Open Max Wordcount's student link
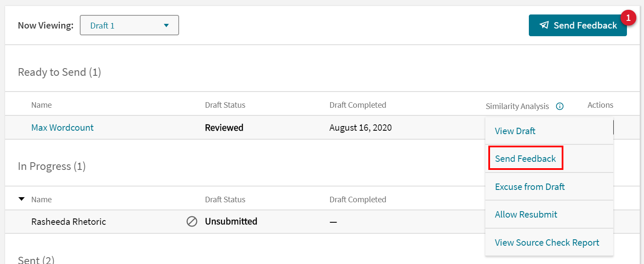 point(62,127)
